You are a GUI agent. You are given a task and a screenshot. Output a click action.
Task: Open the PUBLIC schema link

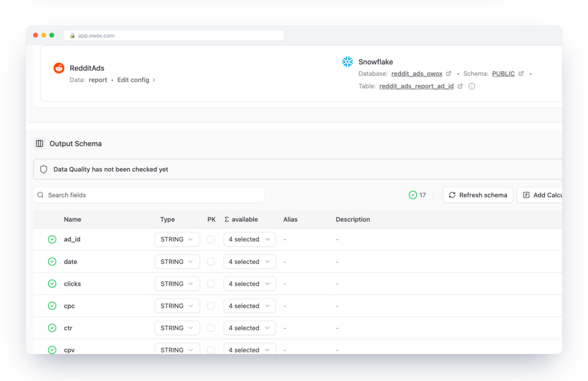(503, 74)
